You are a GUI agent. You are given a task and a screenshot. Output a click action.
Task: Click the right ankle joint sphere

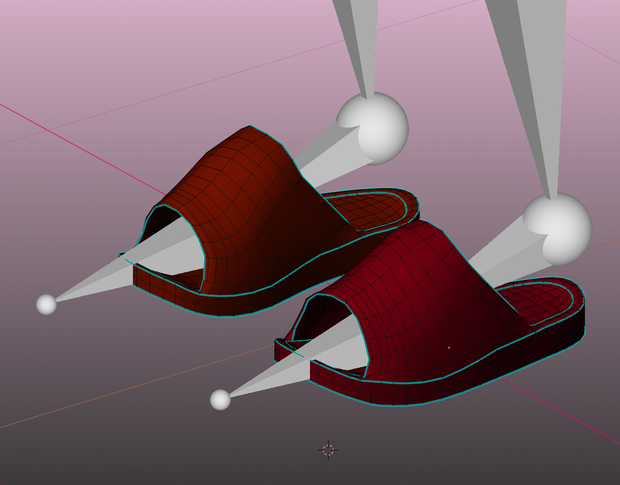558,229
